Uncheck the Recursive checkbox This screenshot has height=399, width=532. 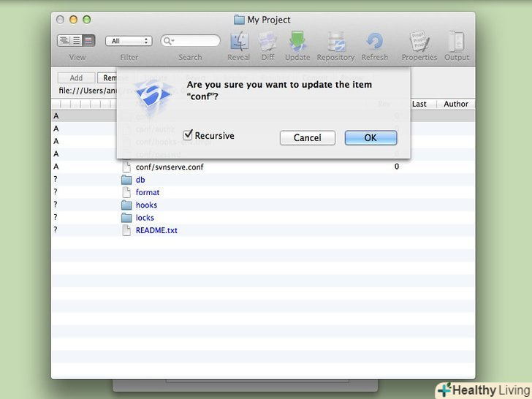[x=188, y=135]
